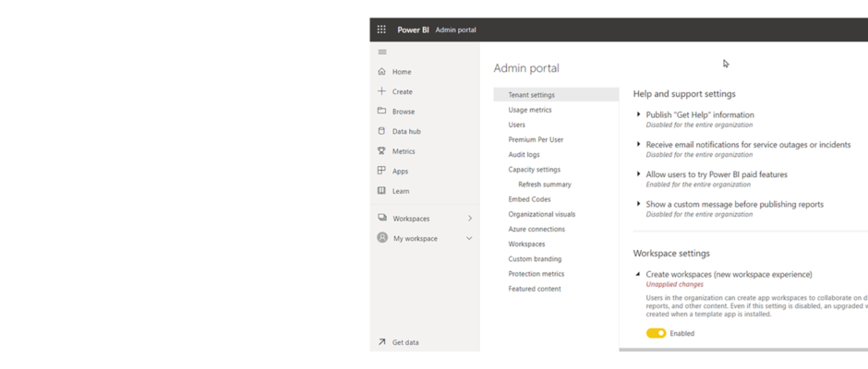Viewport: 868px width, 369px height.
Task: Open Usage metrics admin page
Action: coord(530,110)
